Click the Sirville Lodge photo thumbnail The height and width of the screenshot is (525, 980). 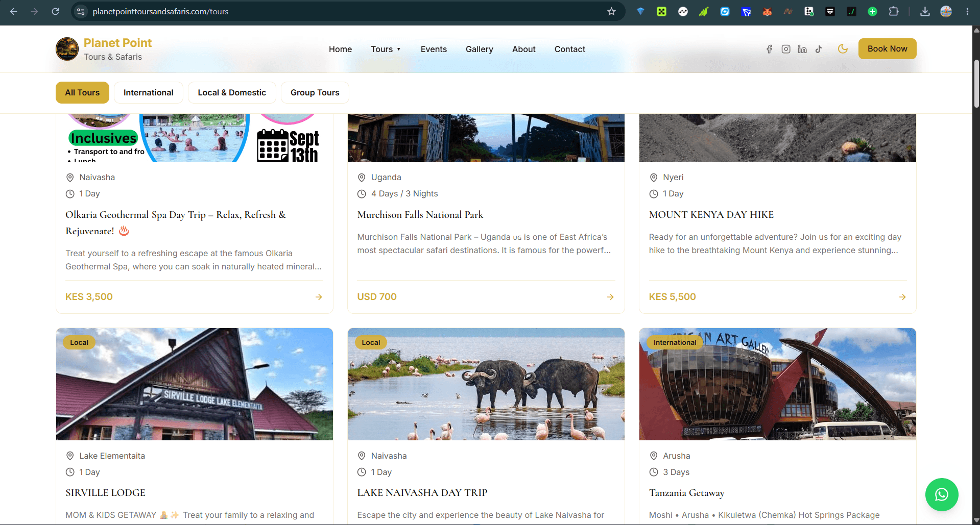195,384
